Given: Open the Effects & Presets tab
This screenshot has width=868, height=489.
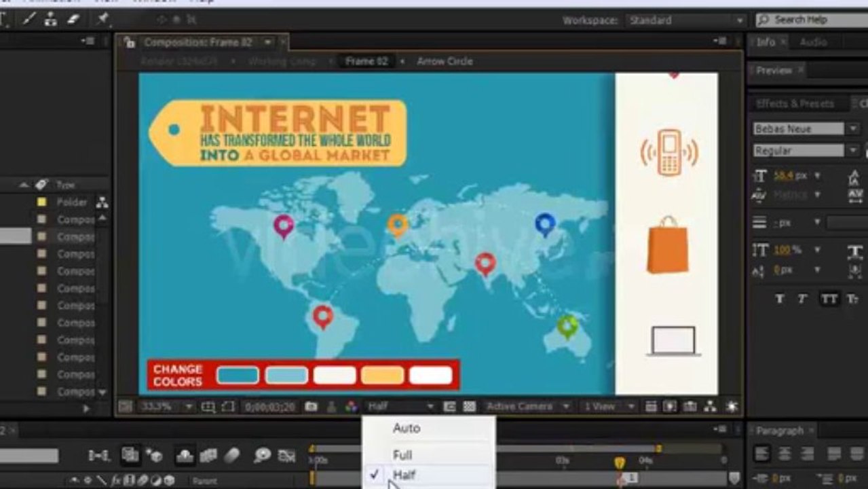Looking at the screenshot, I should coord(795,104).
